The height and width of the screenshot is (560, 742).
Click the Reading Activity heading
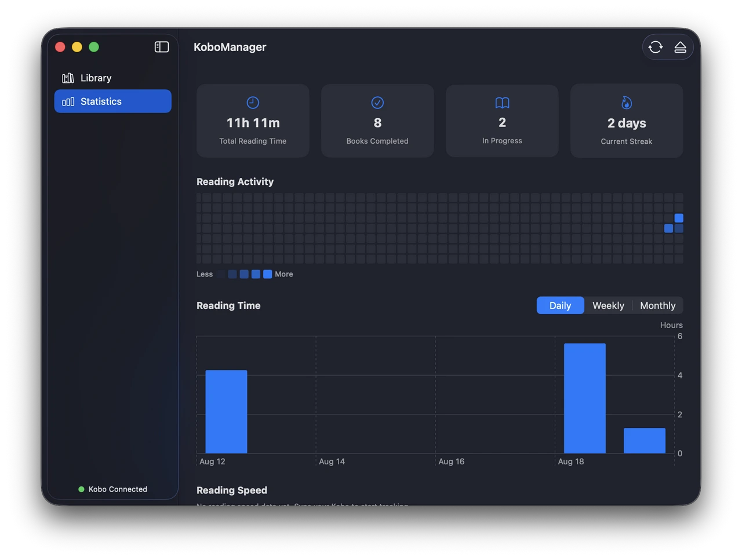[235, 181]
